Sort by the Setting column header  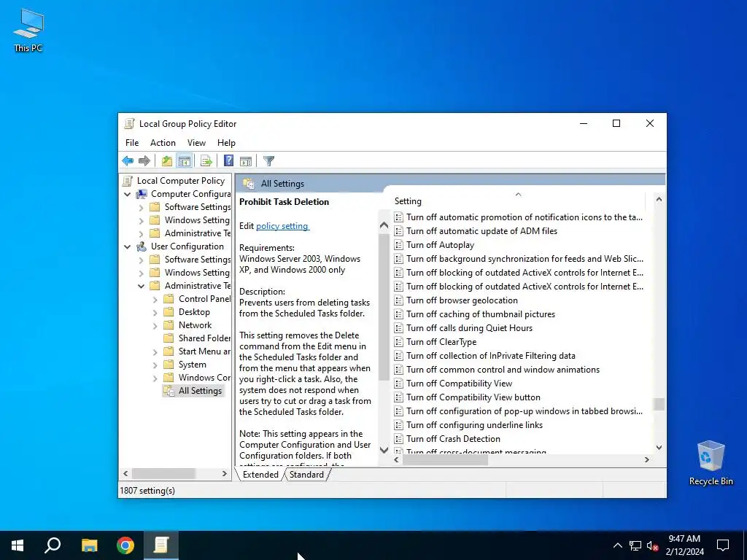pos(518,201)
